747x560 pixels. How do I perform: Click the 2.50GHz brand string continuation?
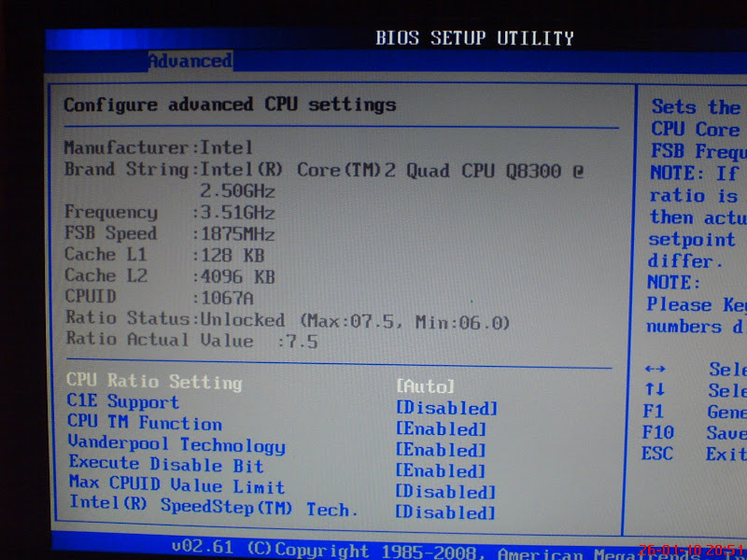pyautogui.click(x=237, y=191)
